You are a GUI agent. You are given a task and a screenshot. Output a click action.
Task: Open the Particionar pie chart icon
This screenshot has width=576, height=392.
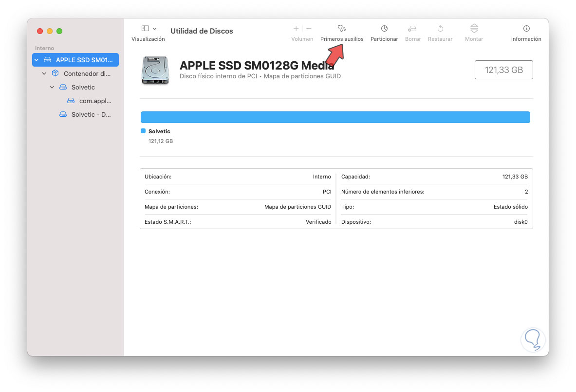(384, 29)
